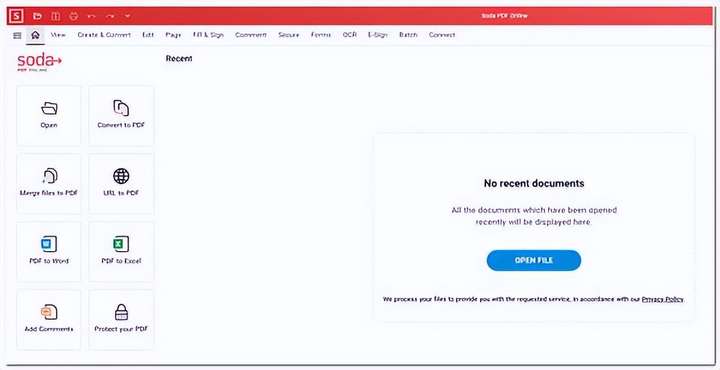The height and width of the screenshot is (370, 720).
Task: Click the Soda PDF S logo icon
Action: pos(17,16)
